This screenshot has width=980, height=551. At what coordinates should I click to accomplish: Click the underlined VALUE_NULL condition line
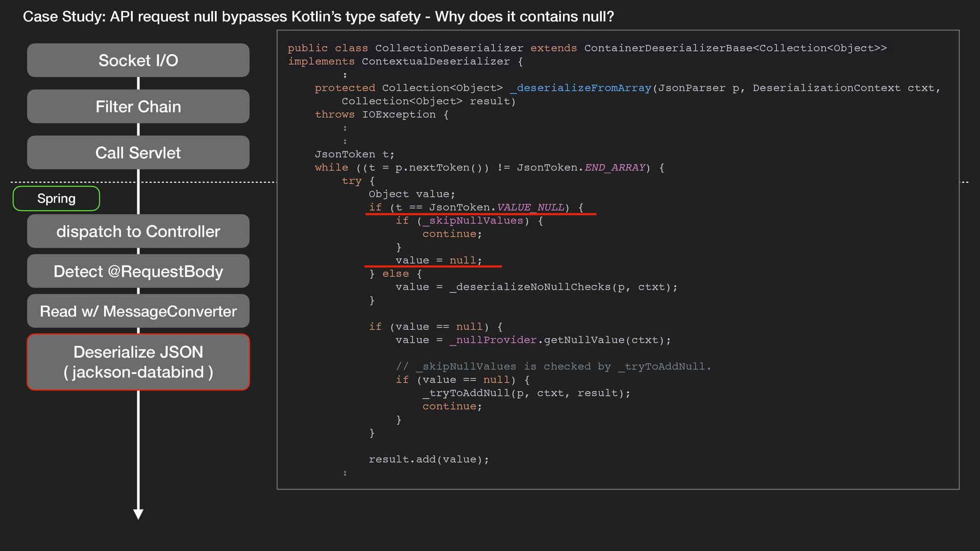(x=476, y=207)
